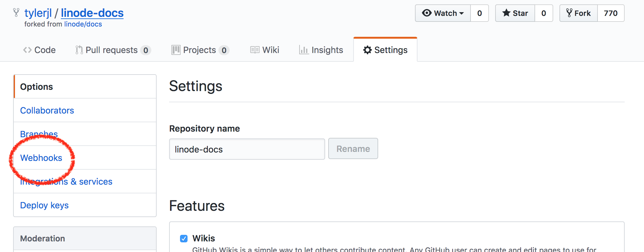
Task: Select Options in the settings sidebar
Action: click(x=37, y=87)
